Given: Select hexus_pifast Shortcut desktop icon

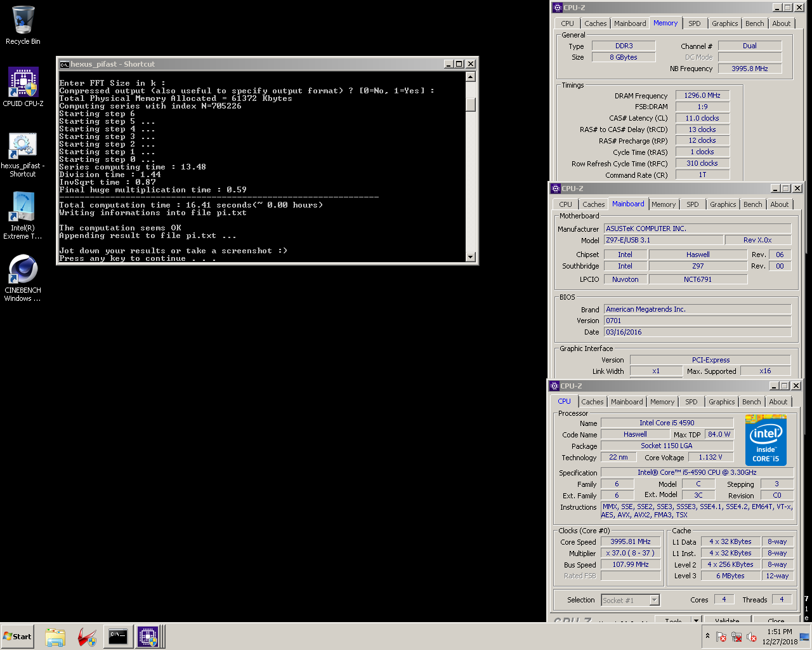Looking at the screenshot, I should (23, 155).
